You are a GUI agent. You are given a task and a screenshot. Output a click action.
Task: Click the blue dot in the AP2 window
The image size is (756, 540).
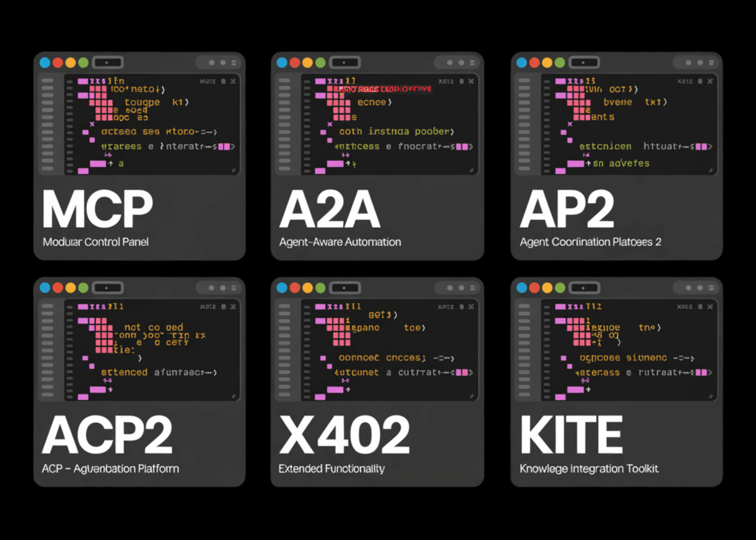click(x=522, y=63)
